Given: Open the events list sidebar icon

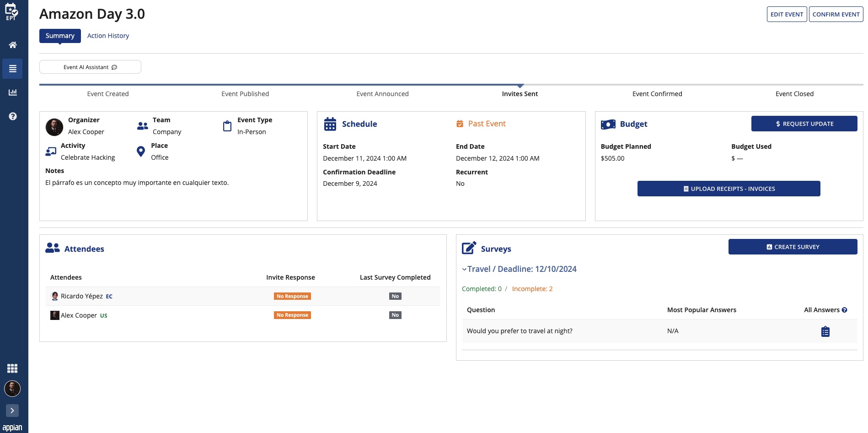Looking at the screenshot, I should point(13,69).
